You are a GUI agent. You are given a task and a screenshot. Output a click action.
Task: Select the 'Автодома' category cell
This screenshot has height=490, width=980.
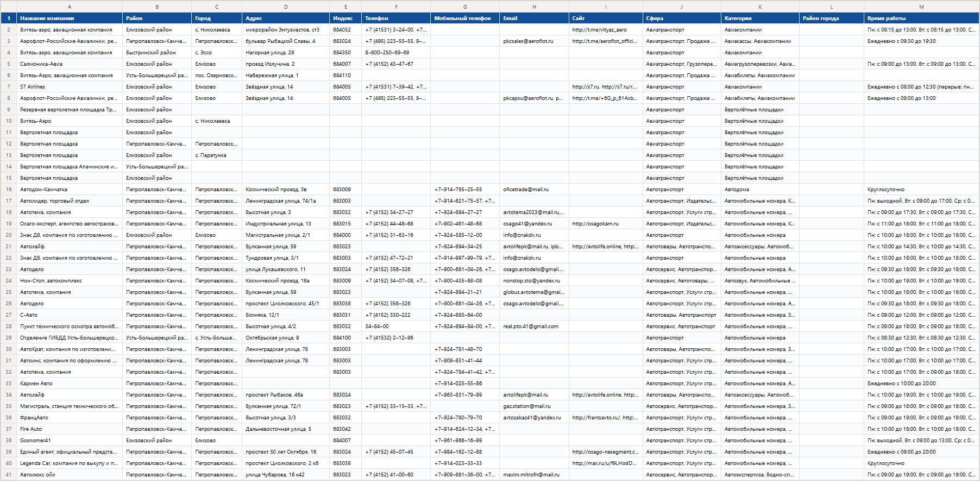760,190
